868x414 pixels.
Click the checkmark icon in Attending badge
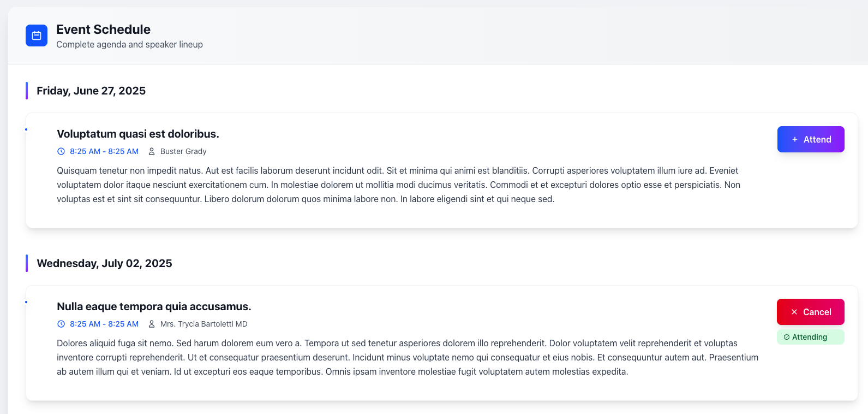[x=787, y=337]
